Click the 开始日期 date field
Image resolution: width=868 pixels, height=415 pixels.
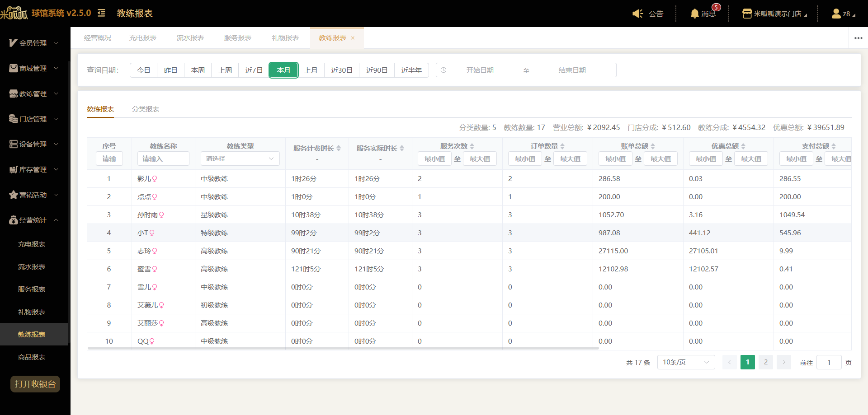[480, 70]
